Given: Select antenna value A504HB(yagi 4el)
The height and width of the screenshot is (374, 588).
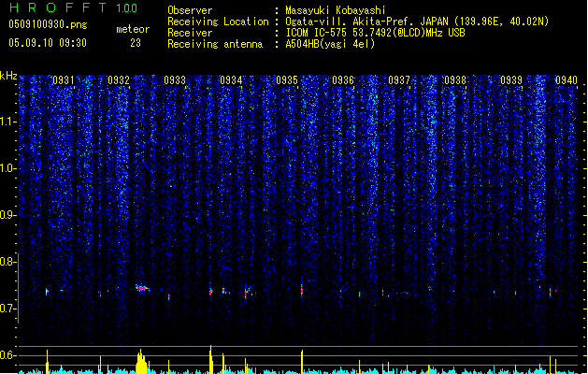Looking at the screenshot, I should (330, 44).
